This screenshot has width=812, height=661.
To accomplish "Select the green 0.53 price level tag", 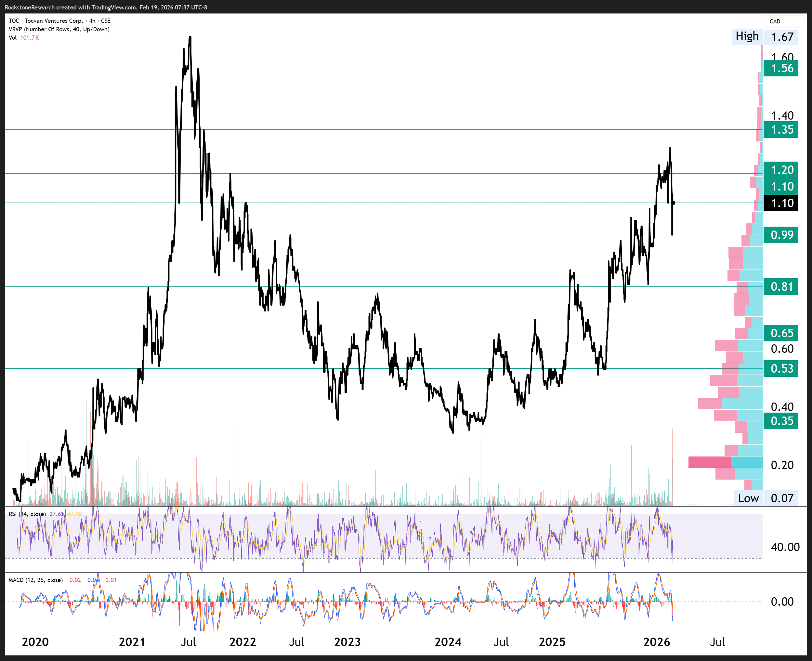I will (780, 369).
